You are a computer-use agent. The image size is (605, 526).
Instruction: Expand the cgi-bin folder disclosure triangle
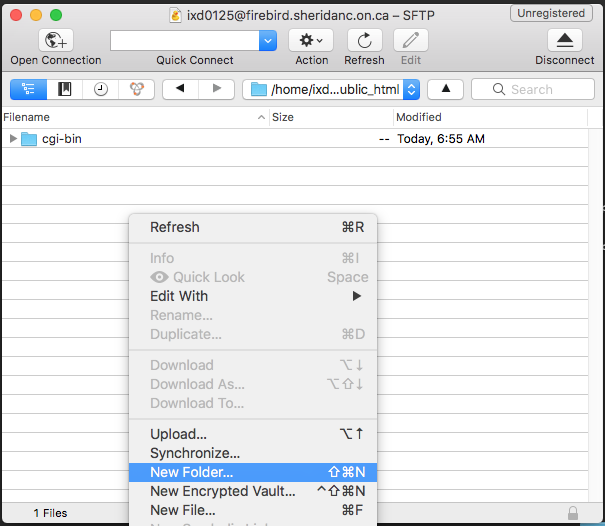(13, 139)
